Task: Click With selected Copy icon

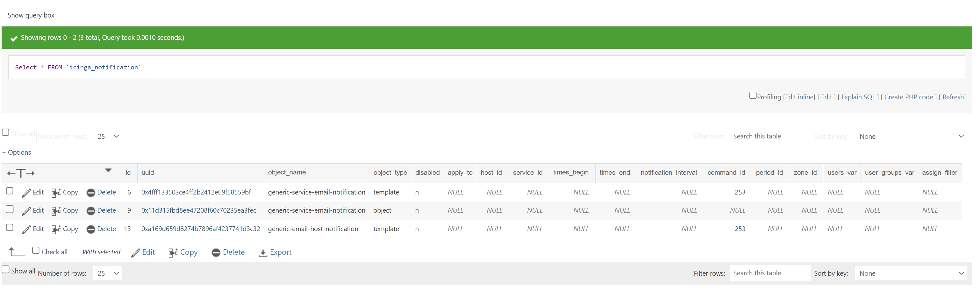Action: tap(173, 253)
